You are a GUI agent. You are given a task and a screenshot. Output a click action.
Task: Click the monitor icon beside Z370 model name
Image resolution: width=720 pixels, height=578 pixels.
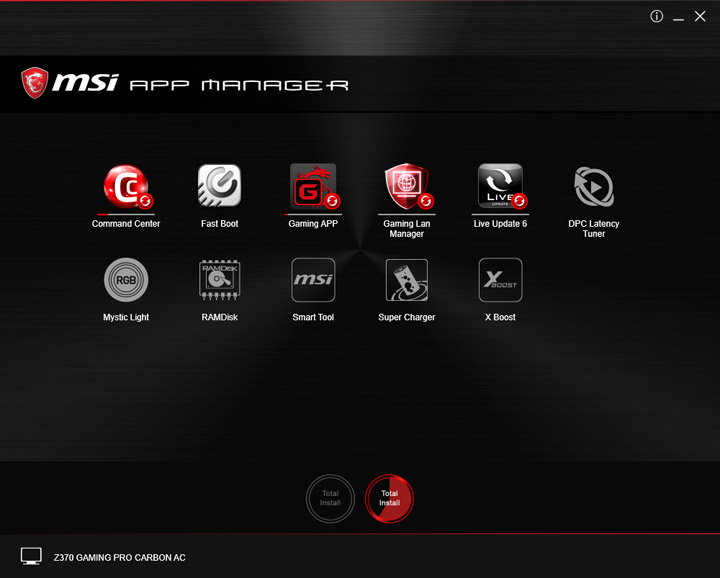(x=31, y=556)
